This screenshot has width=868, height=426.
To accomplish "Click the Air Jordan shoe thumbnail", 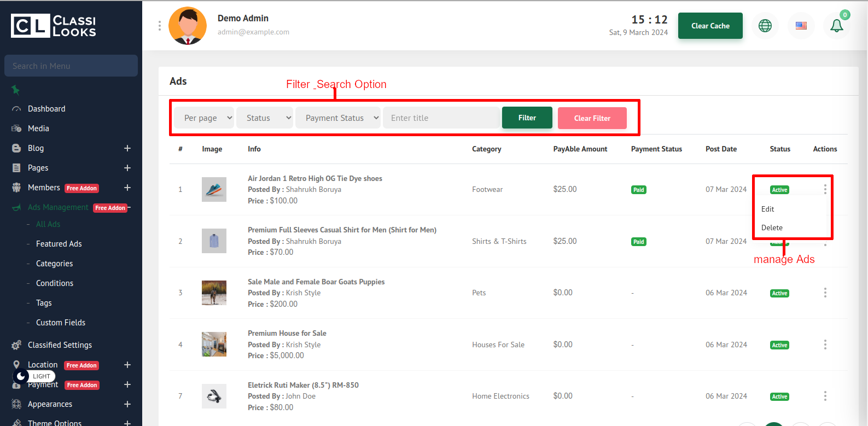I will pyautogui.click(x=214, y=190).
